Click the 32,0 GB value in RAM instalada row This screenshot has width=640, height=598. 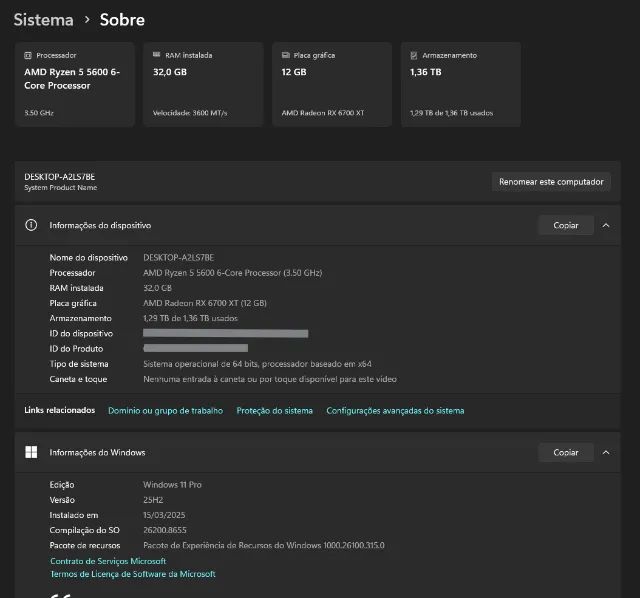tap(158, 288)
